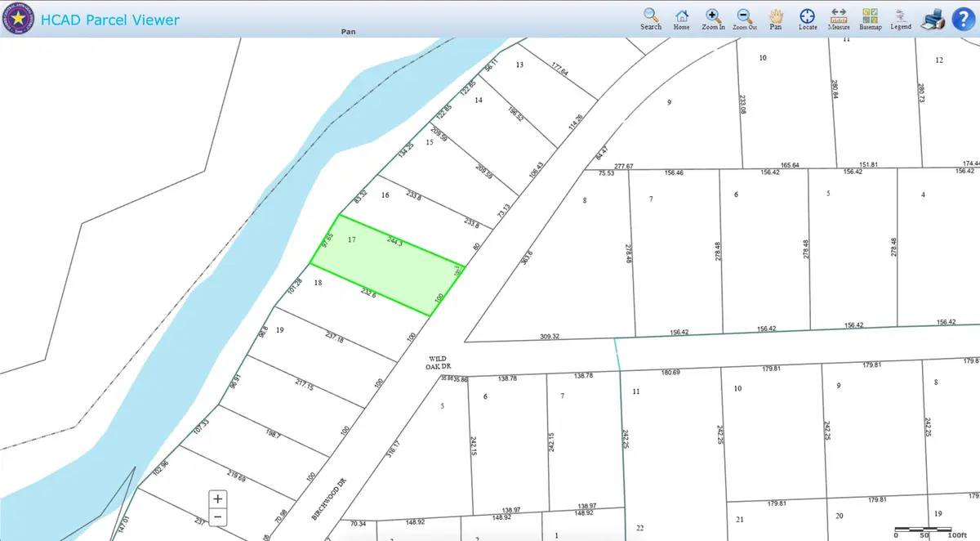Open the Locate tool
This screenshot has height=541, width=980.
click(807, 16)
